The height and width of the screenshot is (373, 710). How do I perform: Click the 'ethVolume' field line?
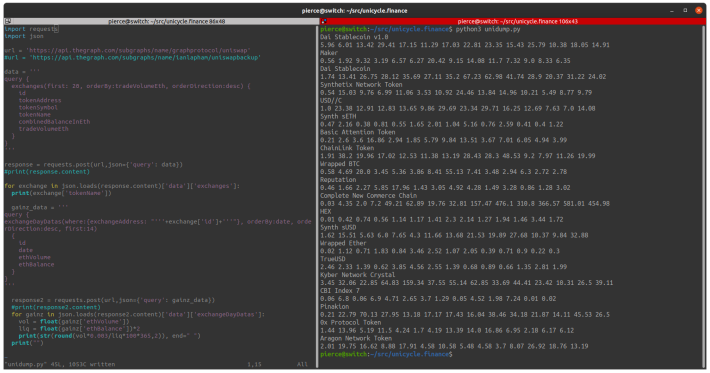tap(34, 258)
